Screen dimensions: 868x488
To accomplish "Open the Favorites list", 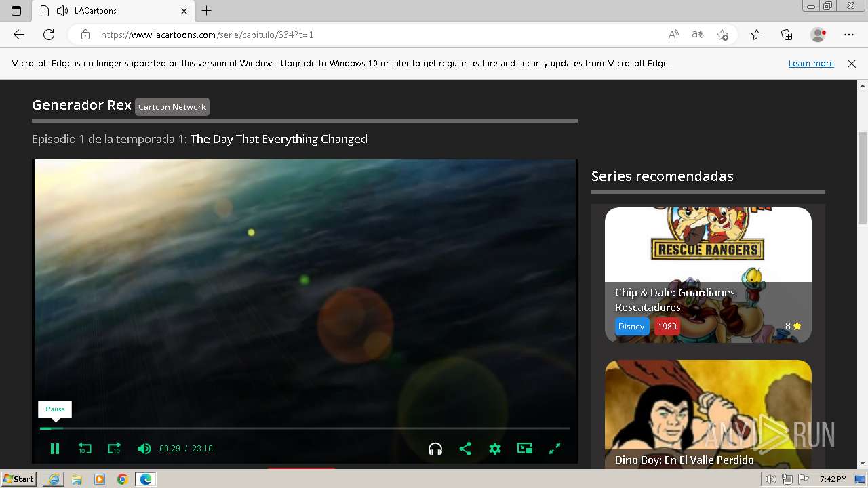I will tap(757, 35).
